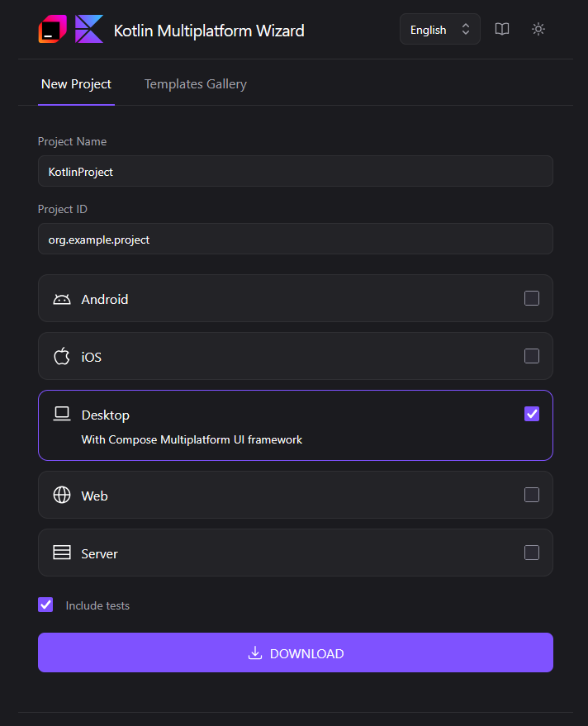This screenshot has width=588, height=726.
Task: Click the Kotlin logo in the header
Action: click(x=51, y=28)
